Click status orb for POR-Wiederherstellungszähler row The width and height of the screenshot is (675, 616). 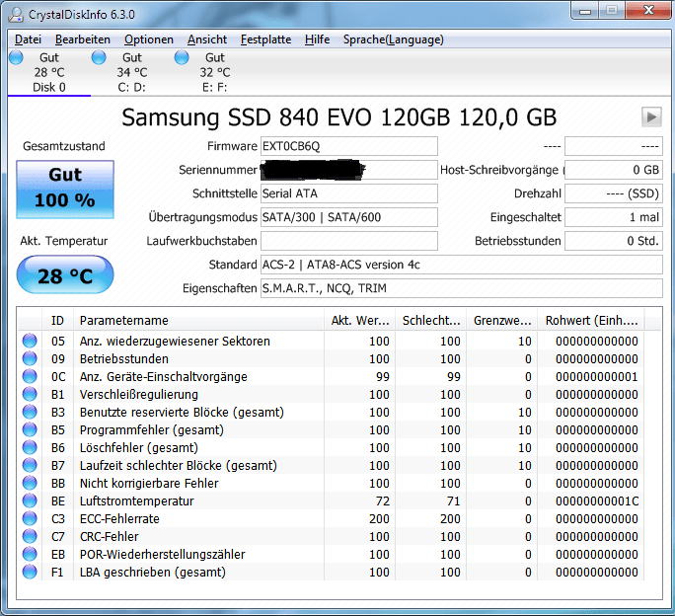pyautogui.click(x=30, y=554)
